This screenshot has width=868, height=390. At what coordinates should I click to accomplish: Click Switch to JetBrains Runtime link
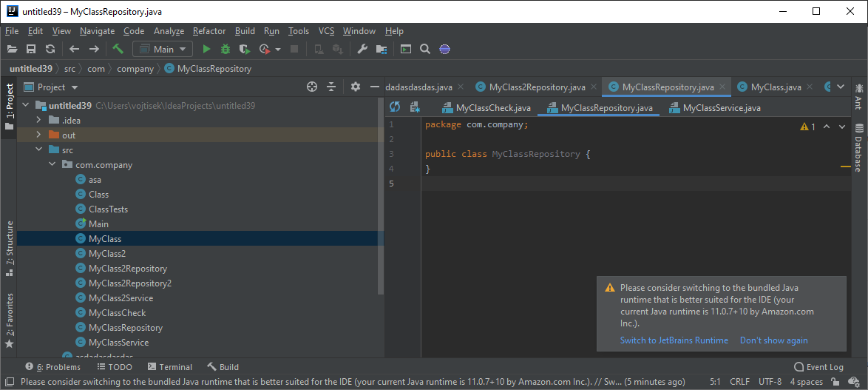pos(674,340)
